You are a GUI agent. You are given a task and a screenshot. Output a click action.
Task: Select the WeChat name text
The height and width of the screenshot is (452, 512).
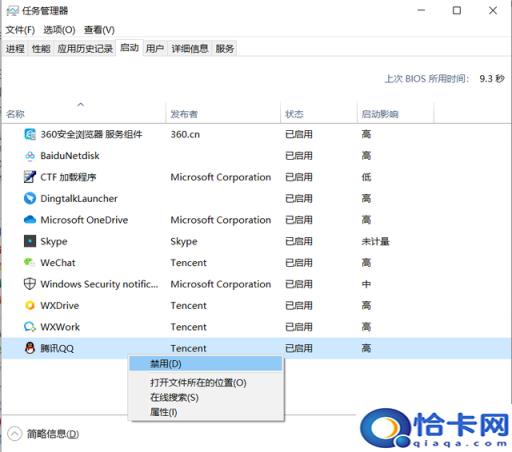(58, 263)
